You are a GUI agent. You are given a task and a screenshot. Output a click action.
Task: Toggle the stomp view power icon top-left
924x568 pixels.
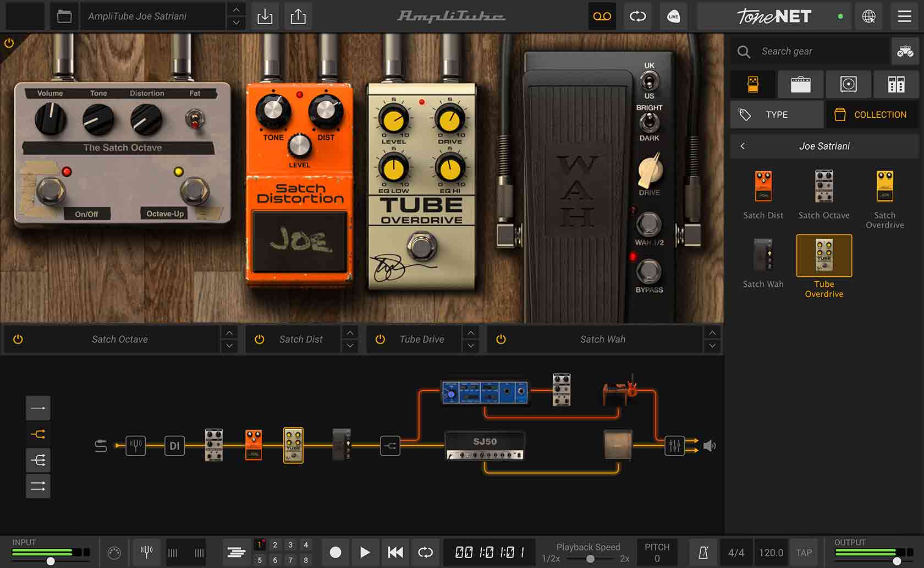(x=9, y=43)
